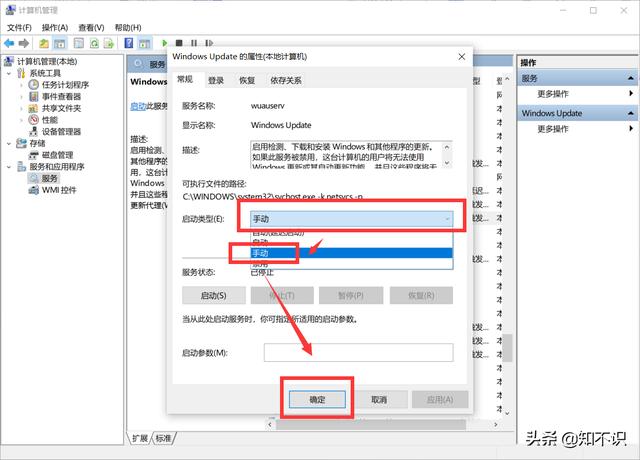Click the description box scroll-down arrow
This screenshot has height=460, width=640.
(x=447, y=163)
